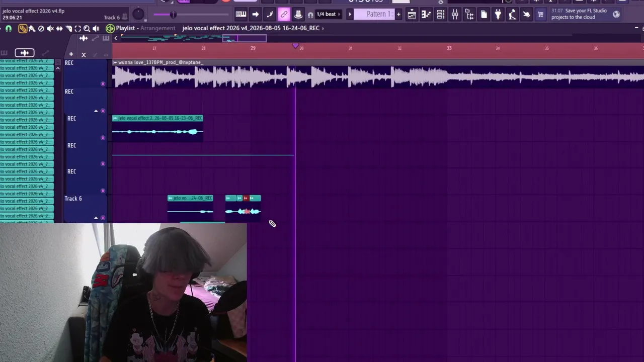Mute the wunna love track
644x362 pixels.
(x=103, y=84)
